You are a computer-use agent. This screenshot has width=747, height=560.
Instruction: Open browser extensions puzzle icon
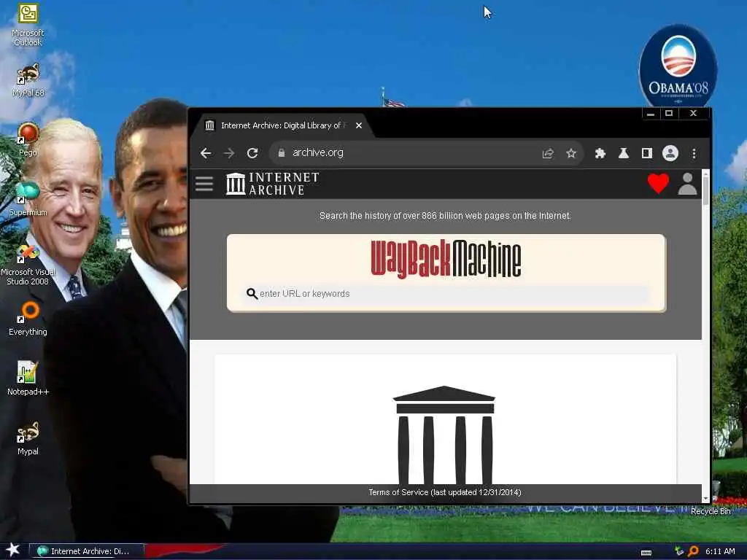600,153
